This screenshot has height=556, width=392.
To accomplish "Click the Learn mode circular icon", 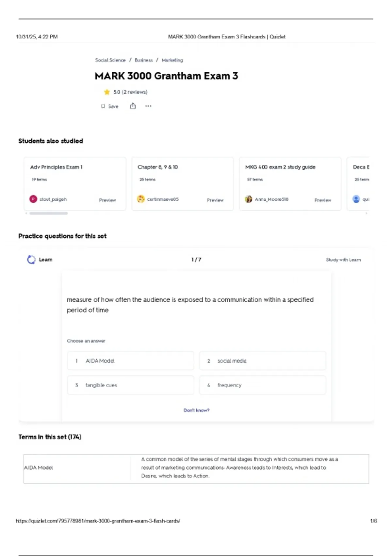I will (31, 260).
